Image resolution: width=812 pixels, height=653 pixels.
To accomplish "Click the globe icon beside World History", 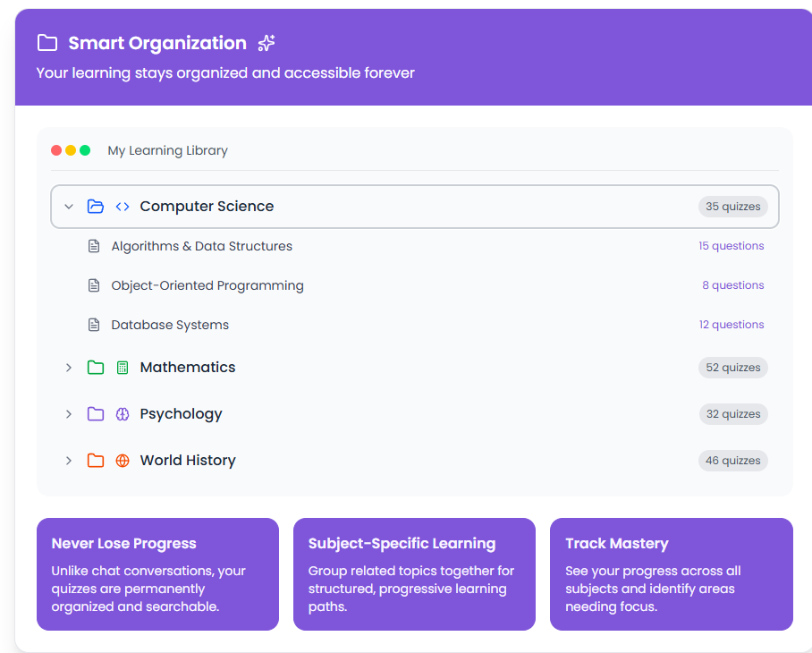I will pos(123,461).
